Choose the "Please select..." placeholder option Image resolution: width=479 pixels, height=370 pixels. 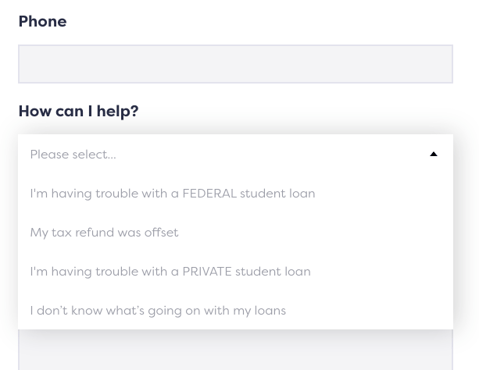(235, 154)
